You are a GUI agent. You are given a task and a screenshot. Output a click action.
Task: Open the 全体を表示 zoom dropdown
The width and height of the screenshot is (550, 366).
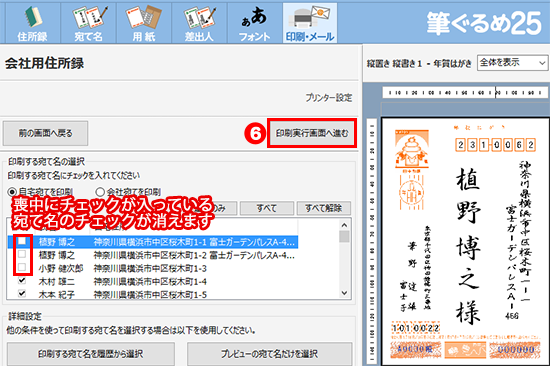tap(512, 63)
